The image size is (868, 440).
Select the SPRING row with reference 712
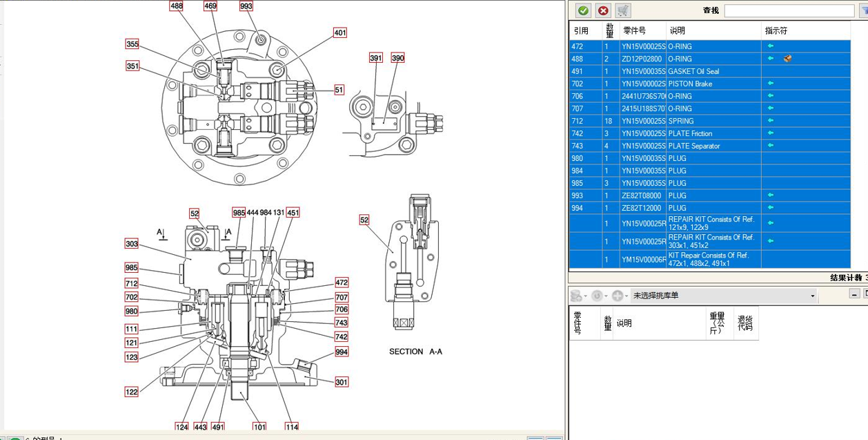pyautogui.click(x=709, y=121)
